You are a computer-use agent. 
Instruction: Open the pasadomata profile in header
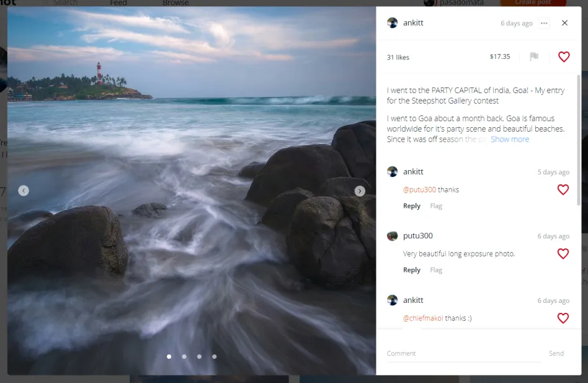pyautogui.click(x=461, y=3)
